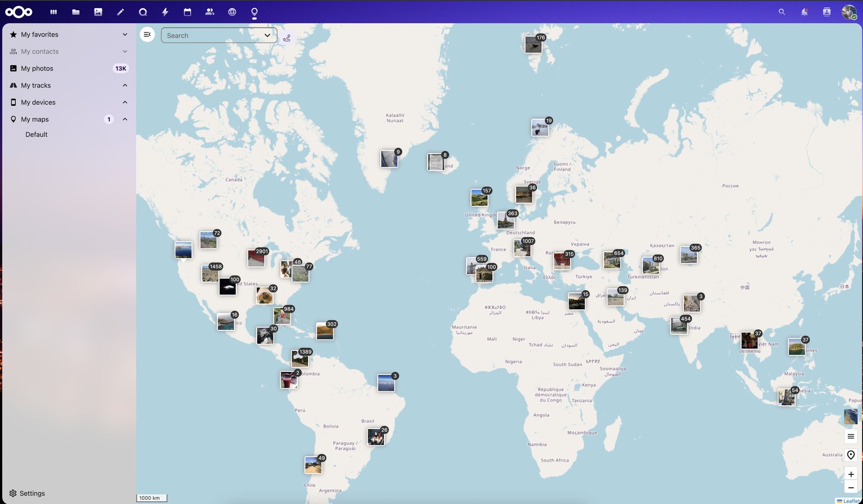Image resolution: width=863 pixels, height=504 pixels.
Task: Open the 810 photo cluster thumbnail
Action: click(651, 265)
